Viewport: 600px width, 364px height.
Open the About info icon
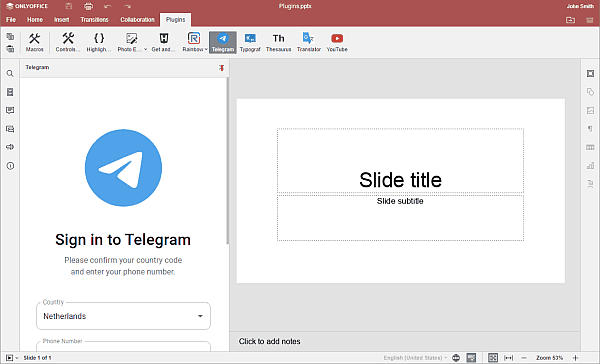point(10,166)
